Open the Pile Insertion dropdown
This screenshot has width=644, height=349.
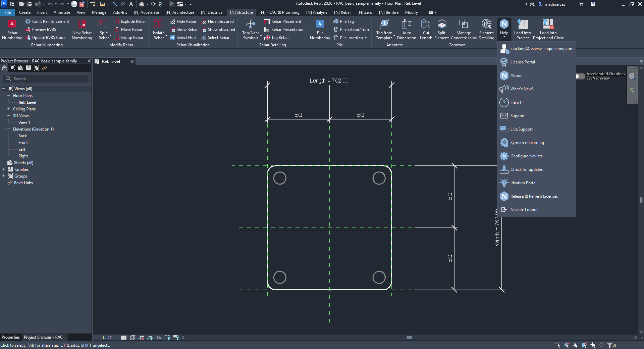[x=366, y=38]
